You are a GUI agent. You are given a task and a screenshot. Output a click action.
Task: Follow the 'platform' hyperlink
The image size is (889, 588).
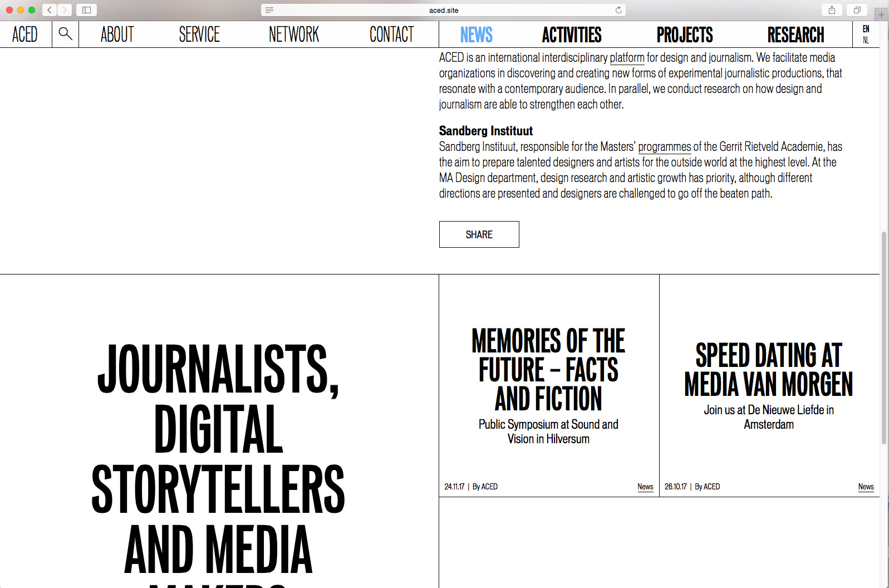627,57
